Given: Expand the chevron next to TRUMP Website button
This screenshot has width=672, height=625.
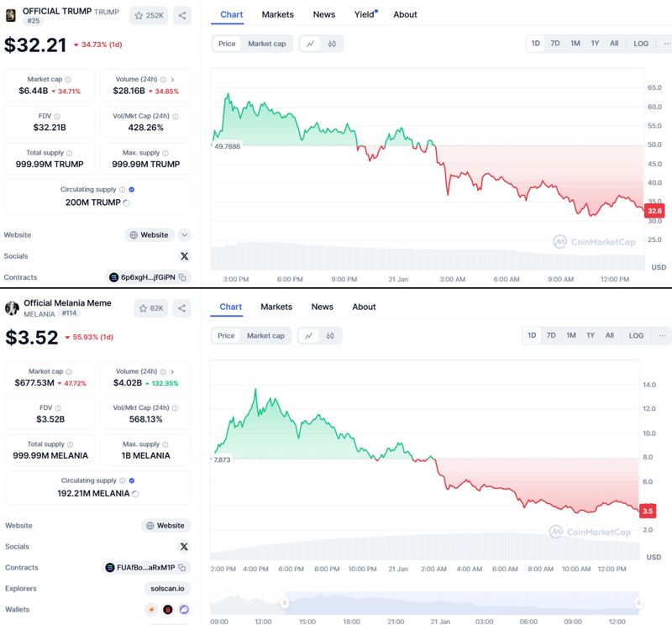Looking at the screenshot, I should pyautogui.click(x=185, y=235).
